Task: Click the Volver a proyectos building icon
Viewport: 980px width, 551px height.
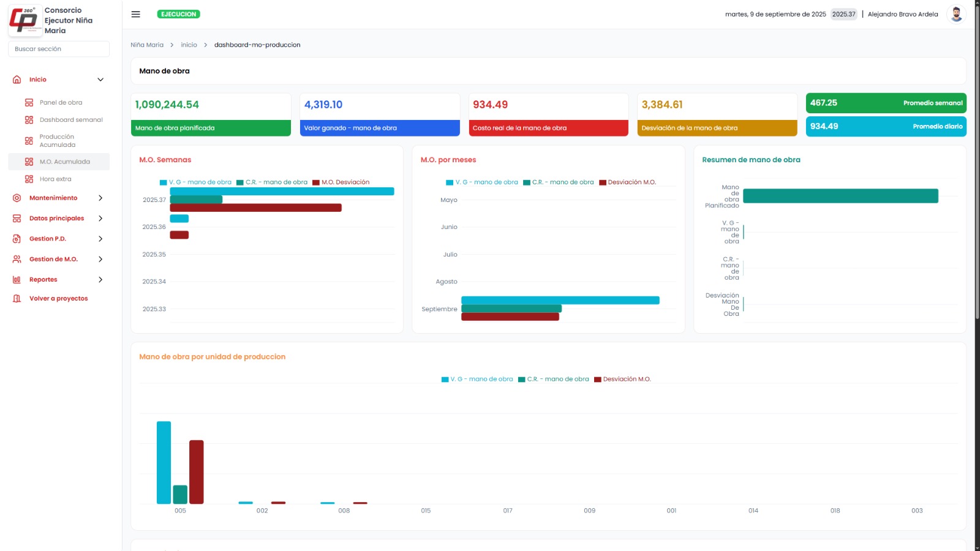Action: point(17,299)
